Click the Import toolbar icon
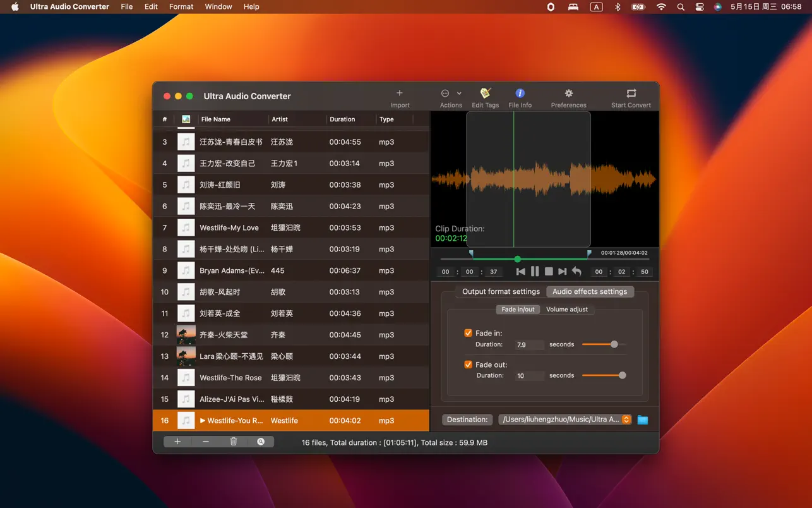Screen dimensions: 812x508 coord(399,93)
